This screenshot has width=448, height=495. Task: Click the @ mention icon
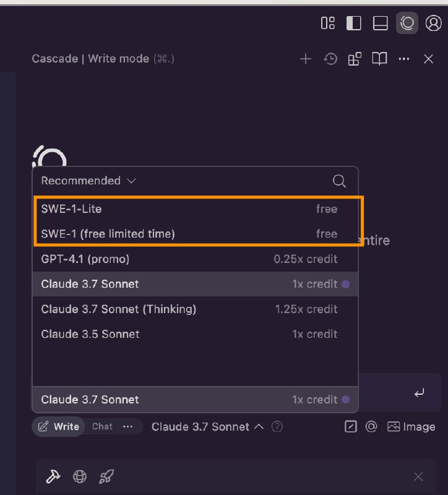371,426
